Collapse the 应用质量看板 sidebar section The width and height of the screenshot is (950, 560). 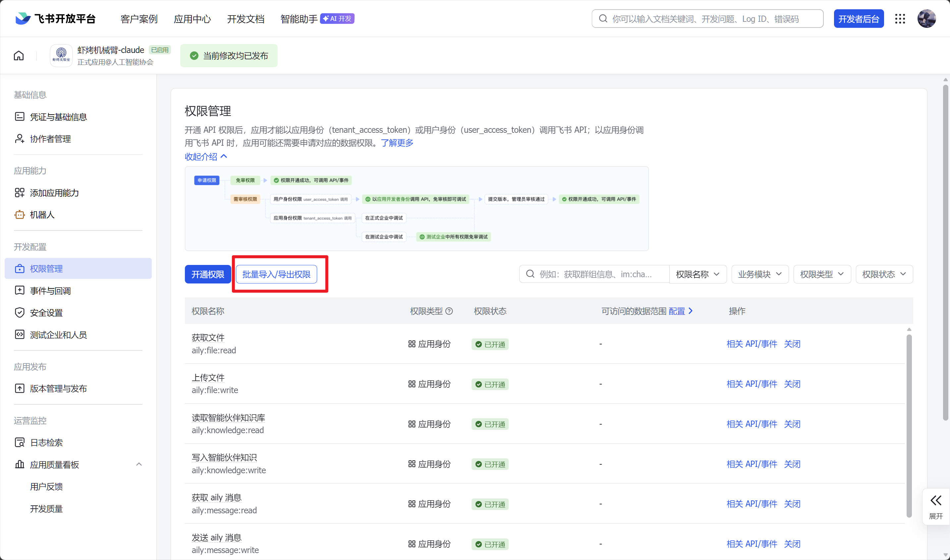tap(139, 464)
